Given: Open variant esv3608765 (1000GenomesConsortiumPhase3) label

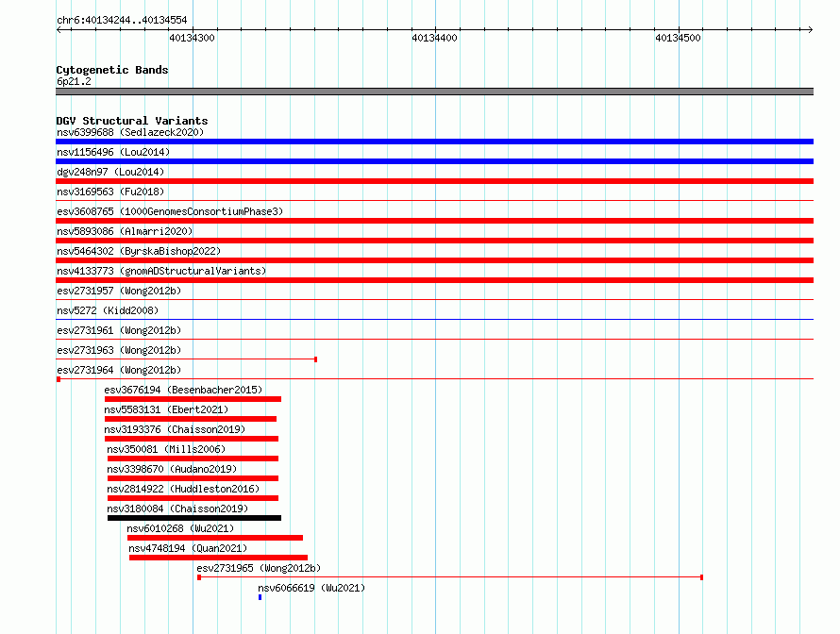Looking at the screenshot, I should click(170, 211).
